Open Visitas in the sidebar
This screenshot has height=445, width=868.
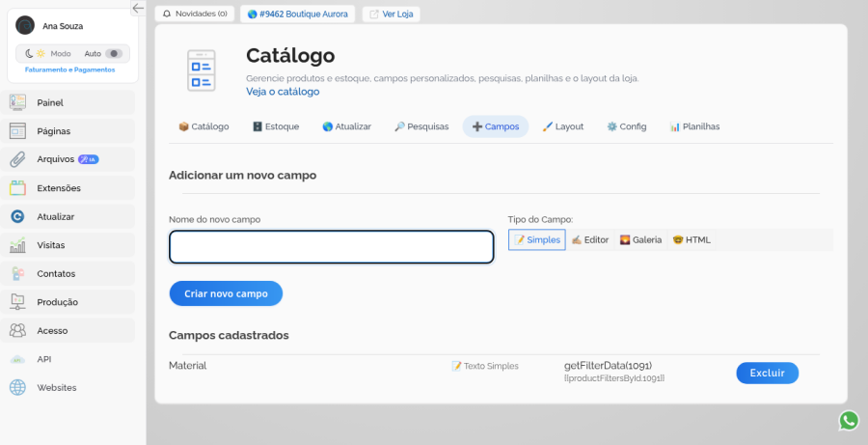click(x=68, y=245)
